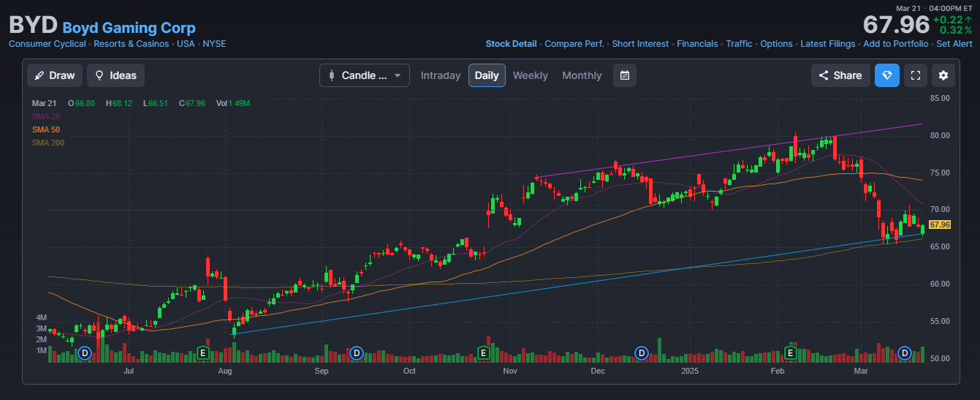Click the dividend marker in mid March

905,353
